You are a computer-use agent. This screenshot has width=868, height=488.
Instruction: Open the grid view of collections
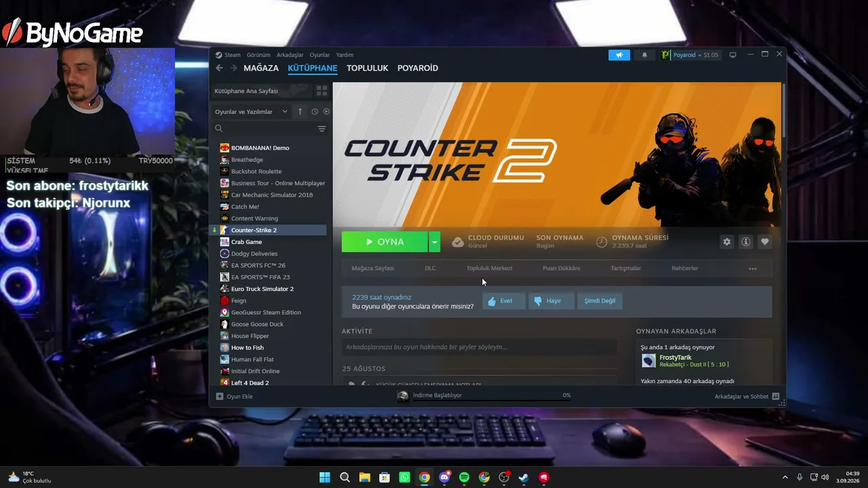[x=321, y=90]
